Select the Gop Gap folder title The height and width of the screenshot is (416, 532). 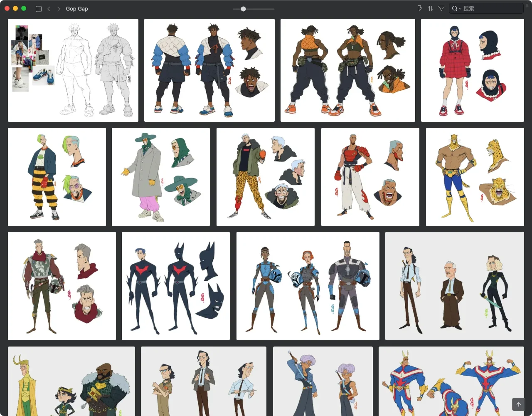(x=77, y=9)
